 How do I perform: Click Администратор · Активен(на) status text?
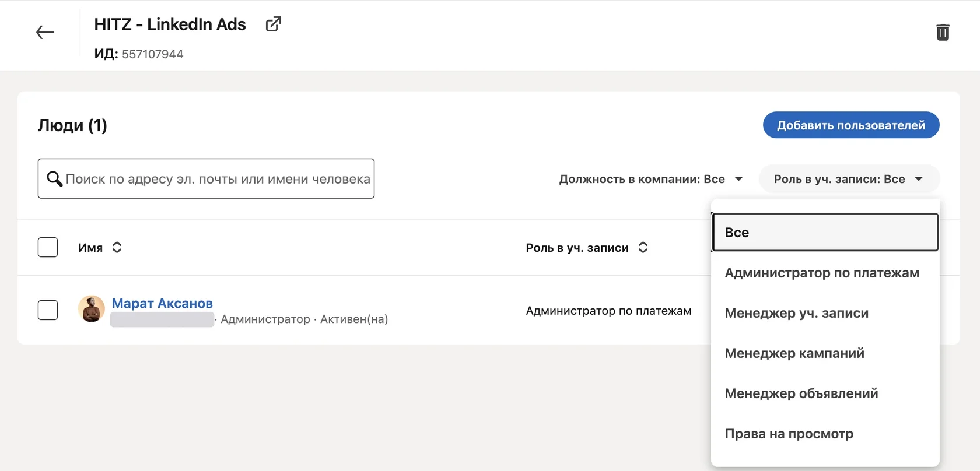[304, 319]
